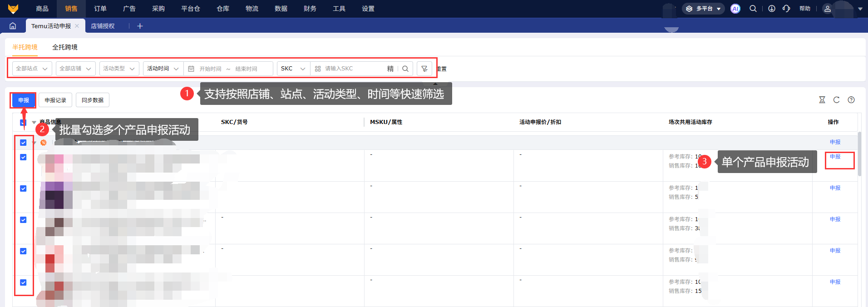This screenshot has height=307, width=868.
Task: Select the 全托跨境 tab
Action: point(65,47)
